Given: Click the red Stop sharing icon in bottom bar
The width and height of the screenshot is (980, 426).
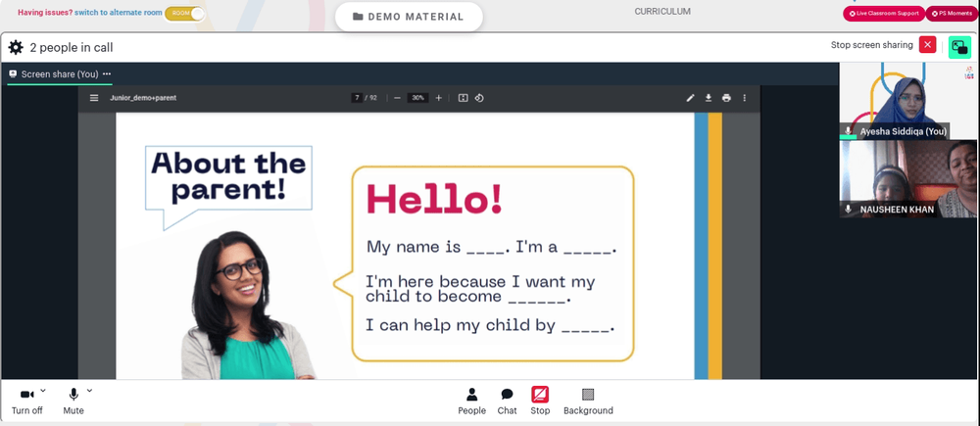Looking at the screenshot, I should pos(540,394).
